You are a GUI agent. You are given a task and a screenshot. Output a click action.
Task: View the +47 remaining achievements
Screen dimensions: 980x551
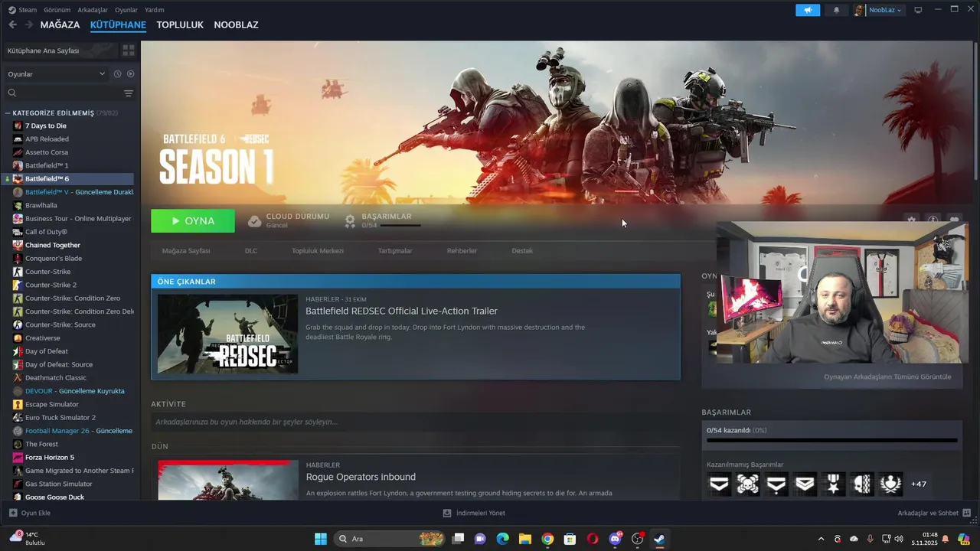click(919, 484)
